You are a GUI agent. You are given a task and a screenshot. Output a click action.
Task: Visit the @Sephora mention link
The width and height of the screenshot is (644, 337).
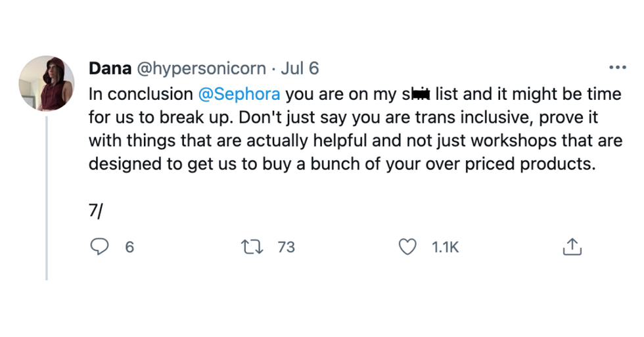(239, 94)
